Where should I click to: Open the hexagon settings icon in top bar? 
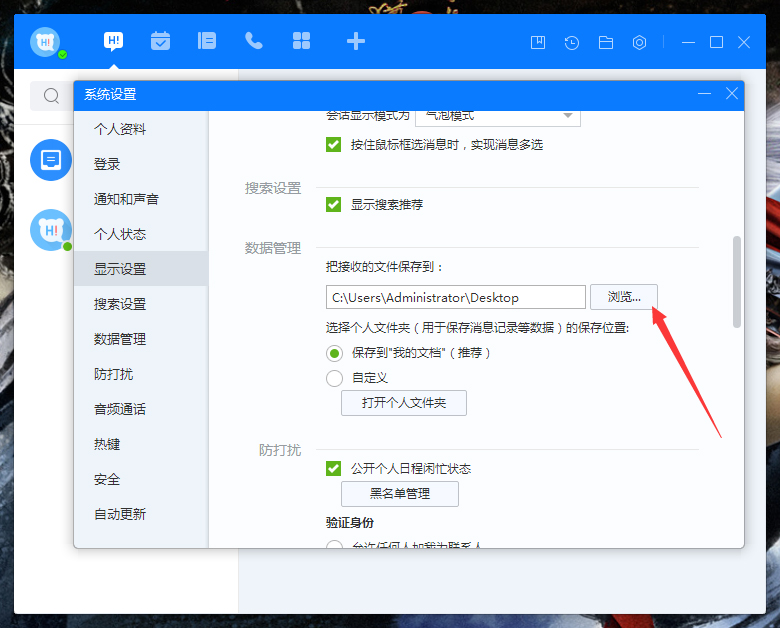pyautogui.click(x=640, y=43)
